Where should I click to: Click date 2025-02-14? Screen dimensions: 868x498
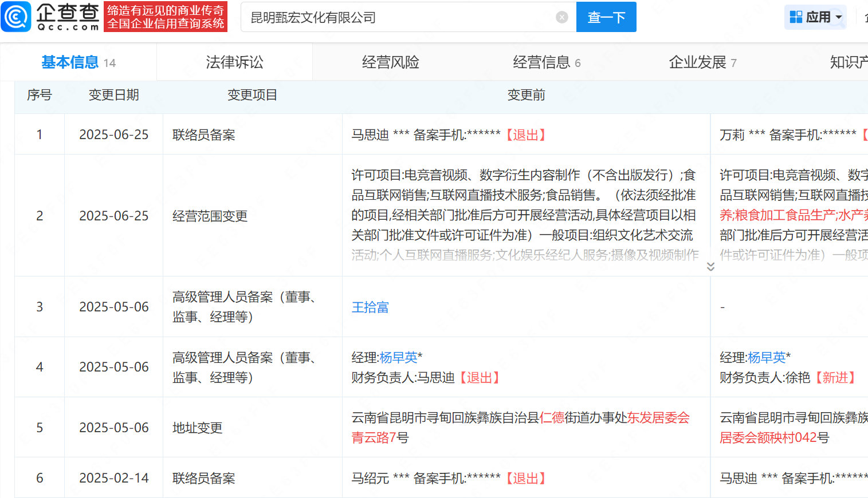point(114,478)
